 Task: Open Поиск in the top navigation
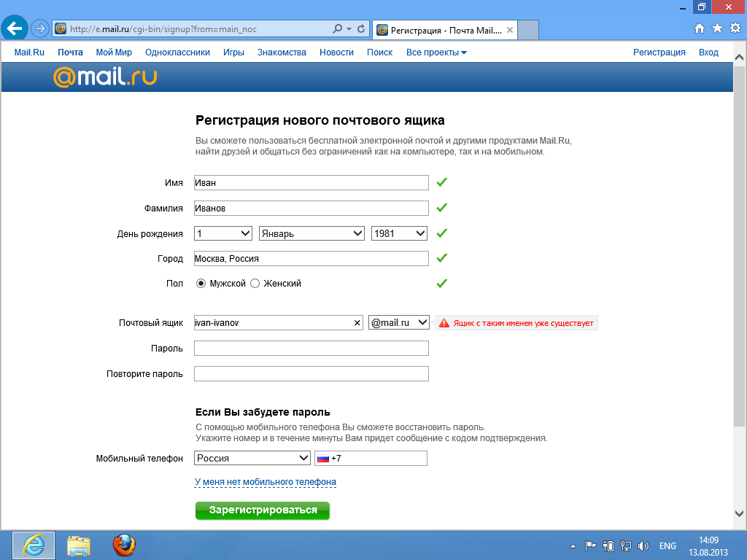(x=379, y=52)
